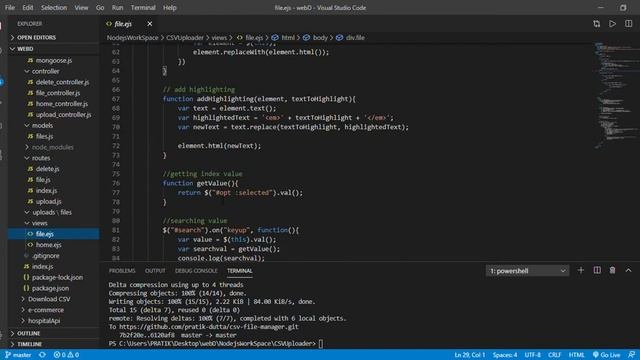The image size is (640, 360).
Task: Collapse the models folder
Action: coord(42,126)
